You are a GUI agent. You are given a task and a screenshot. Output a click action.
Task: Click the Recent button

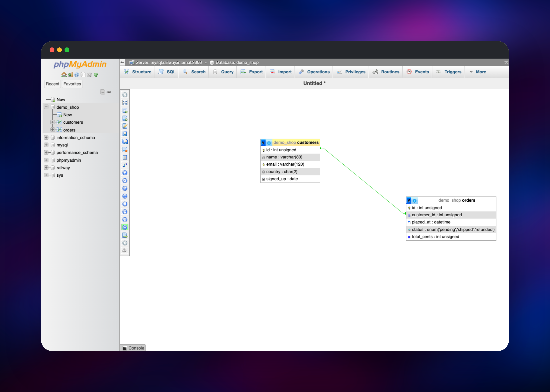pos(52,84)
